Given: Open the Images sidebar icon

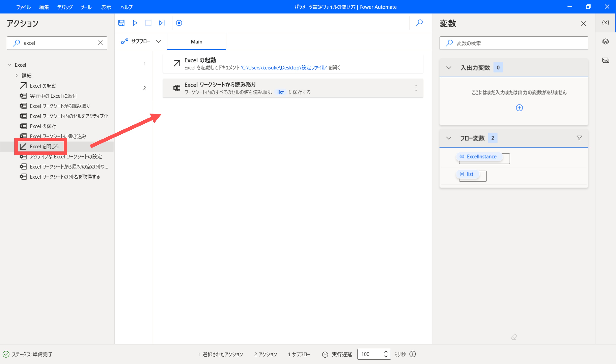Looking at the screenshot, I should 605,60.
